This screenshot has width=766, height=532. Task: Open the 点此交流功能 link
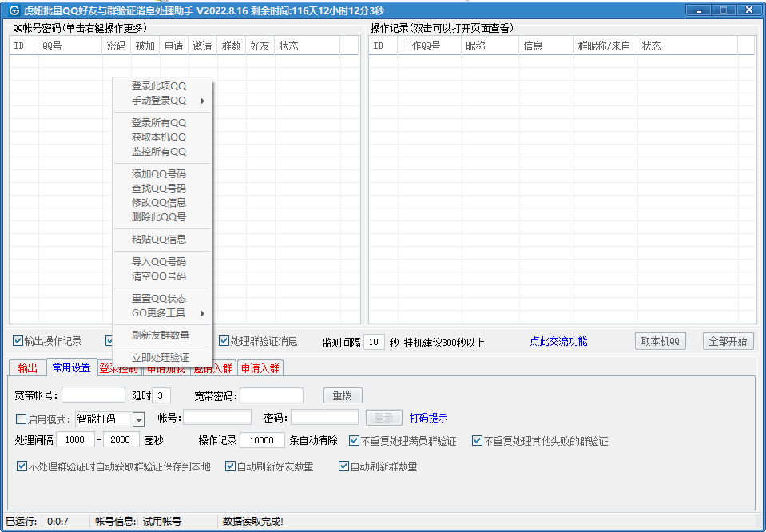(558, 341)
